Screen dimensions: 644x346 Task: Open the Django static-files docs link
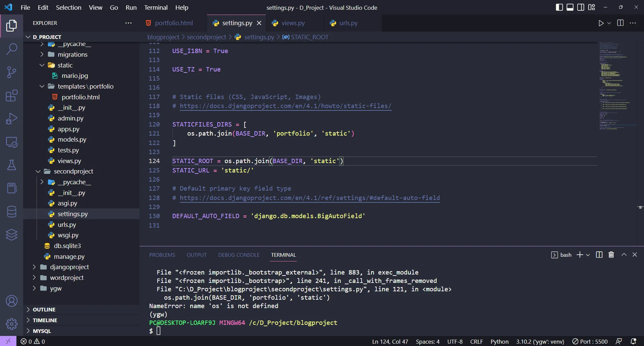pyautogui.click(x=285, y=106)
